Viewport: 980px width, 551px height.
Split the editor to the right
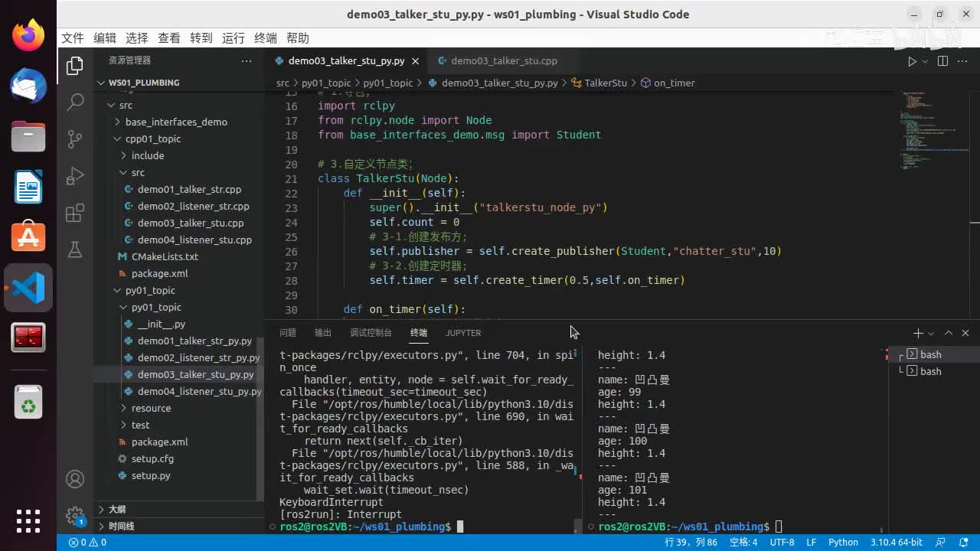[x=942, y=61]
